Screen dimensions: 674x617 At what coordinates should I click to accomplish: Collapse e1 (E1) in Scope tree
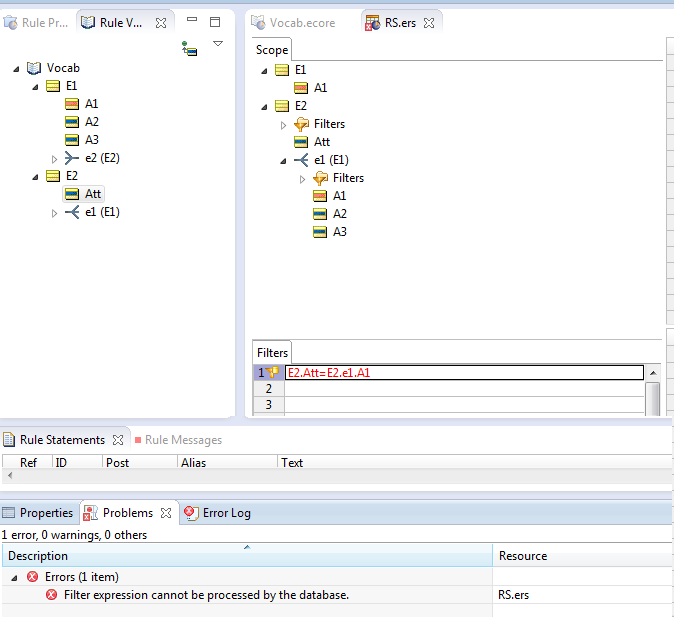pos(283,161)
